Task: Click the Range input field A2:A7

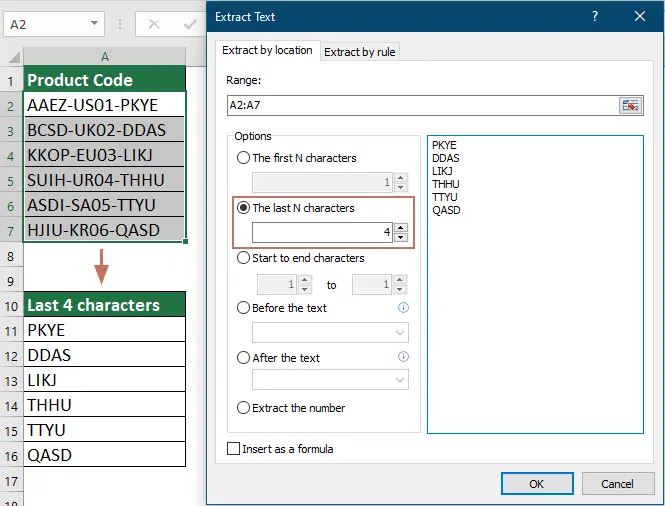Action: click(423, 105)
